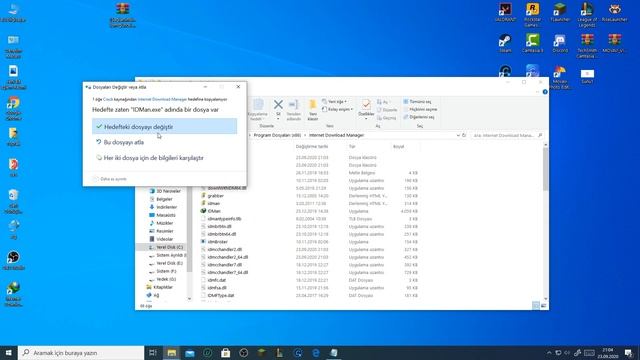Open Discord desktop shortcut
The width and height of the screenshot is (640, 360).
point(560,44)
